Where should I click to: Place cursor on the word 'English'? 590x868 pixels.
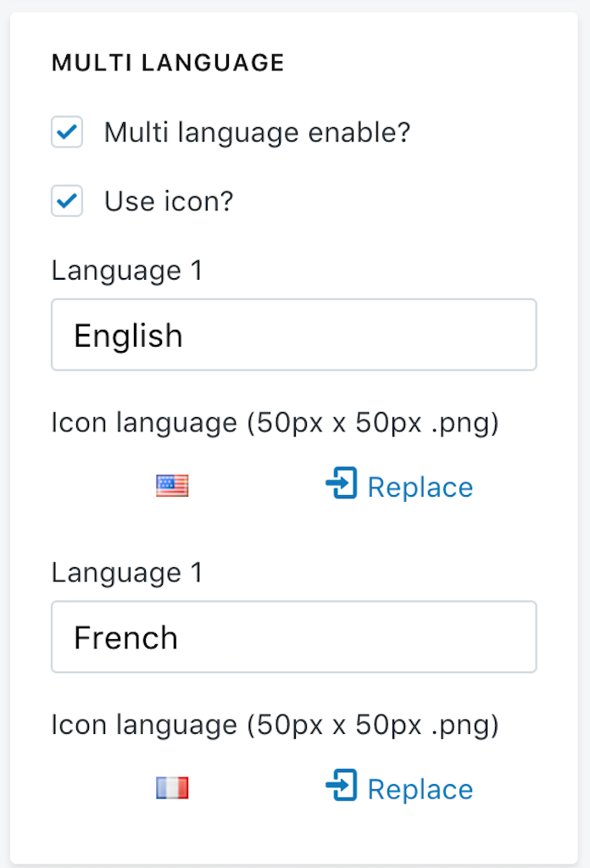(x=128, y=336)
